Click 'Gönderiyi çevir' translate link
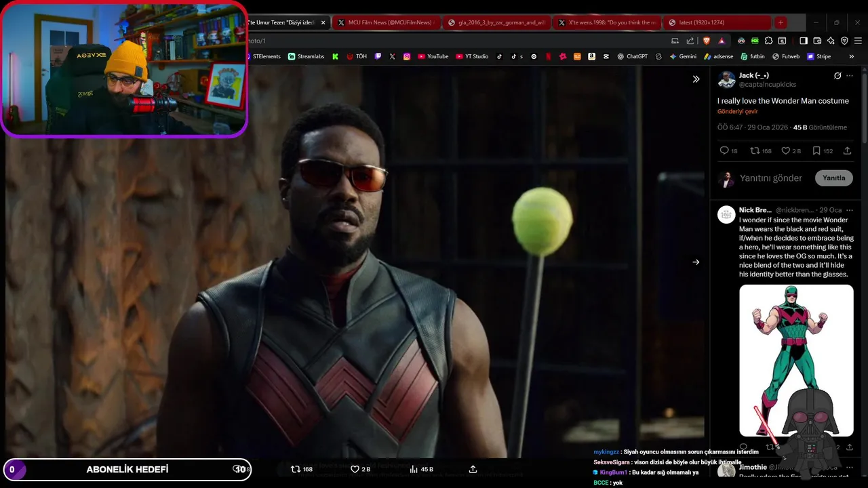Viewport: 868px width, 488px height. coord(738,111)
